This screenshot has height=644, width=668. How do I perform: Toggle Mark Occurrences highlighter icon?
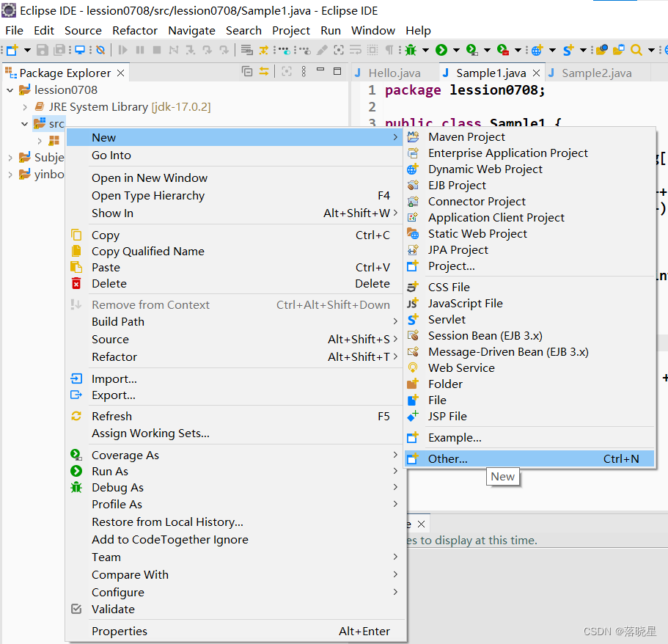[322, 50]
